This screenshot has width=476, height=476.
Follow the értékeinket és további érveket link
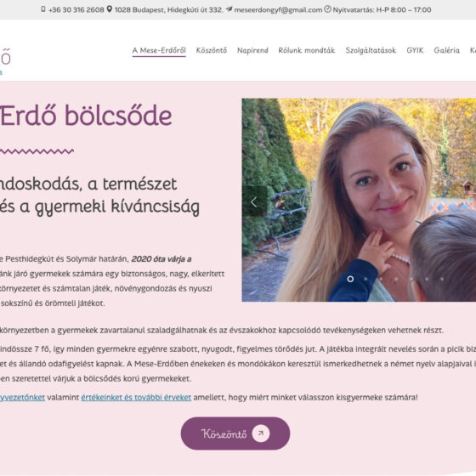tap(136, 398)
